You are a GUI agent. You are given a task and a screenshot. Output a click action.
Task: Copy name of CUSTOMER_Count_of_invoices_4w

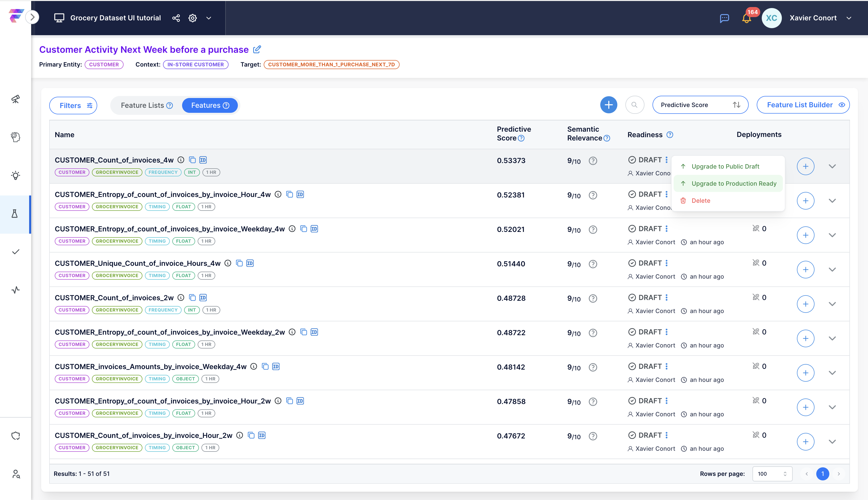pyautogui.click(x=192, y=160)
